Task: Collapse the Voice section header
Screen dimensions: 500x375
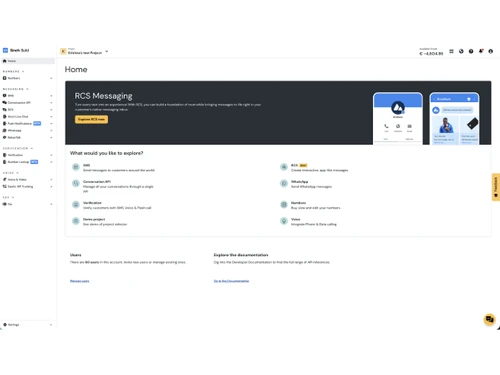Action: [11, 173]
